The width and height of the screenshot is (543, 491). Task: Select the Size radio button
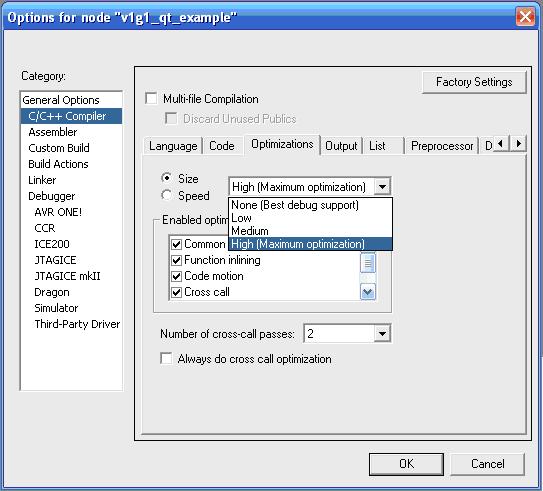point(167,178)
